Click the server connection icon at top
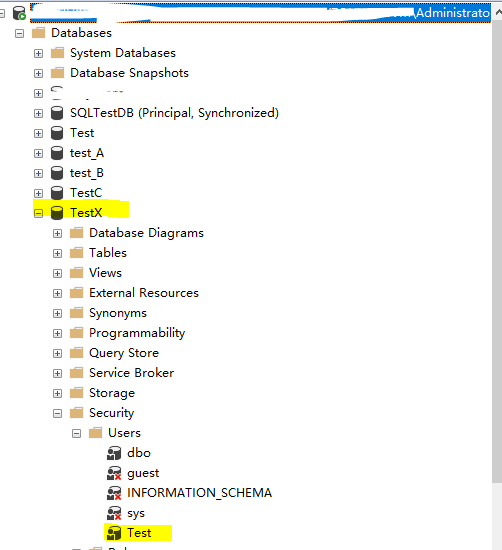Image resolution: width=502 pixels, height=550 pixels. [19, 13]
